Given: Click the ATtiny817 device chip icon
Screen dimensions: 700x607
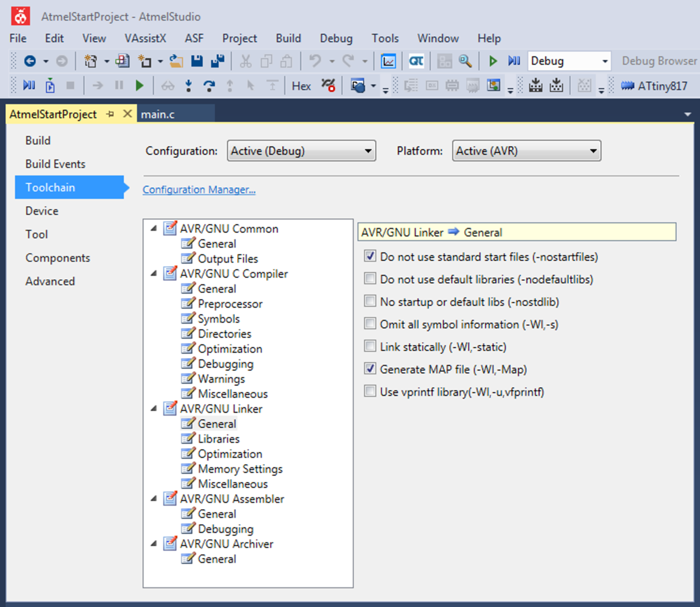Looking at the screenshot, I should (x=627, y=85).
